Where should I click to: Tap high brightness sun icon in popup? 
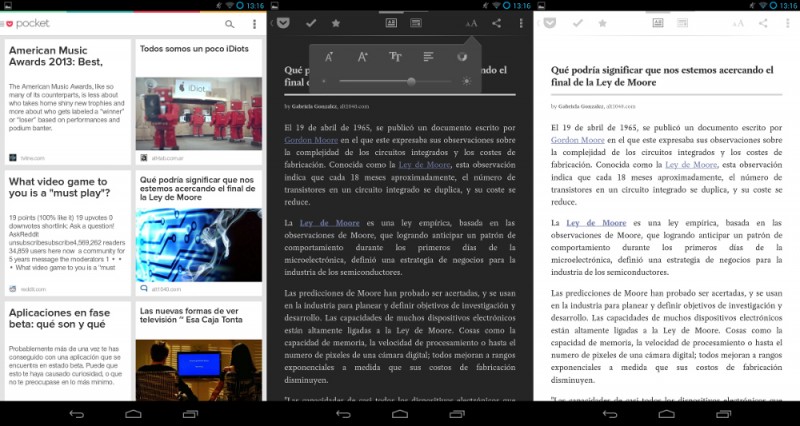tap(466, 81)
